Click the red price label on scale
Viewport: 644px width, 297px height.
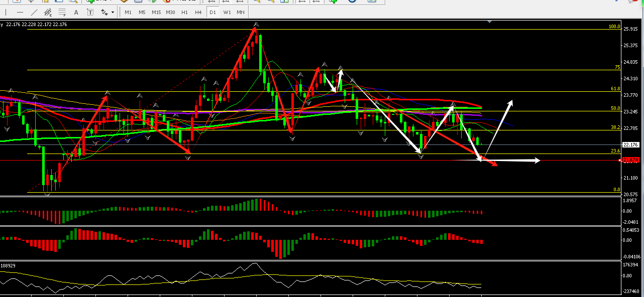630,160
